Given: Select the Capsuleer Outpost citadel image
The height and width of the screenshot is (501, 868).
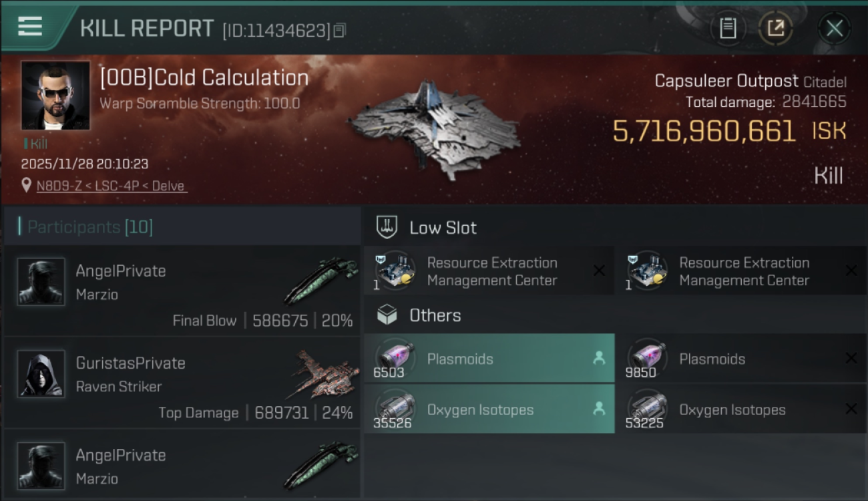Looking at the screenshot, I should [433, 128].
